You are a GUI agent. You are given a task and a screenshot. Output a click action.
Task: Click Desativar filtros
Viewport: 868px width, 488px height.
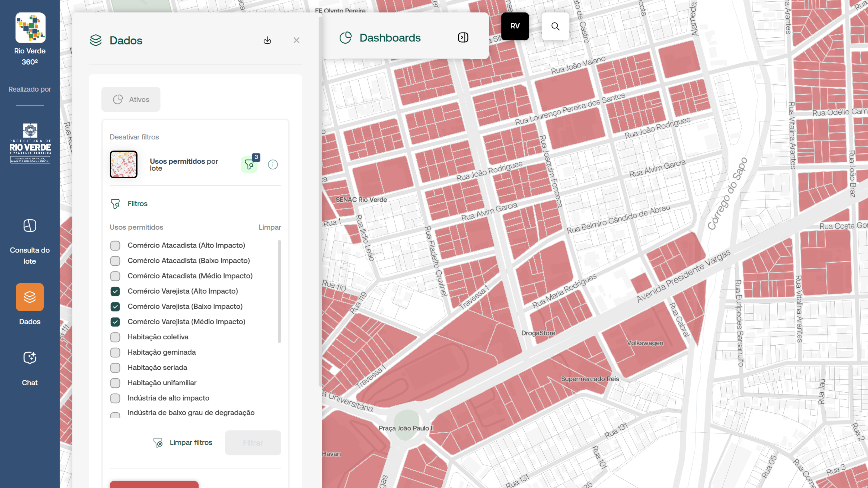(134, 137)
